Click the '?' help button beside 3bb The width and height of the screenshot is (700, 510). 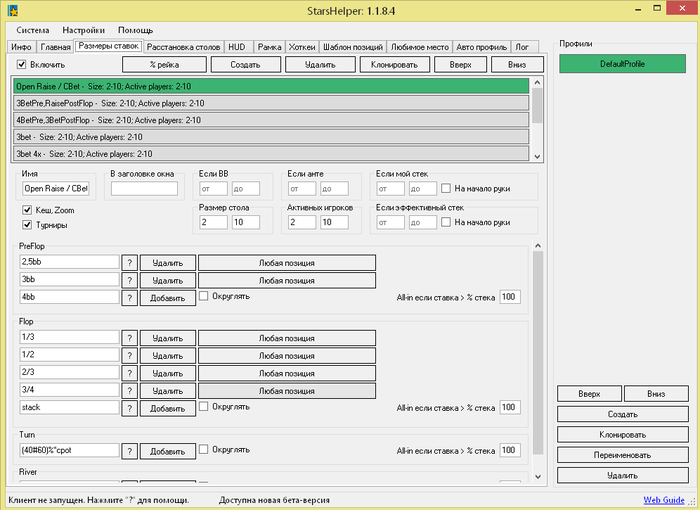point(129,280)
